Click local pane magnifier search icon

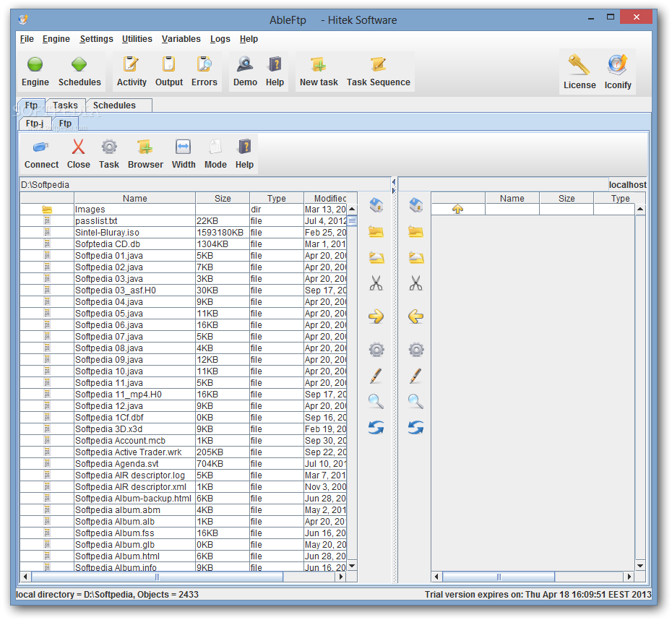point(376,402)
